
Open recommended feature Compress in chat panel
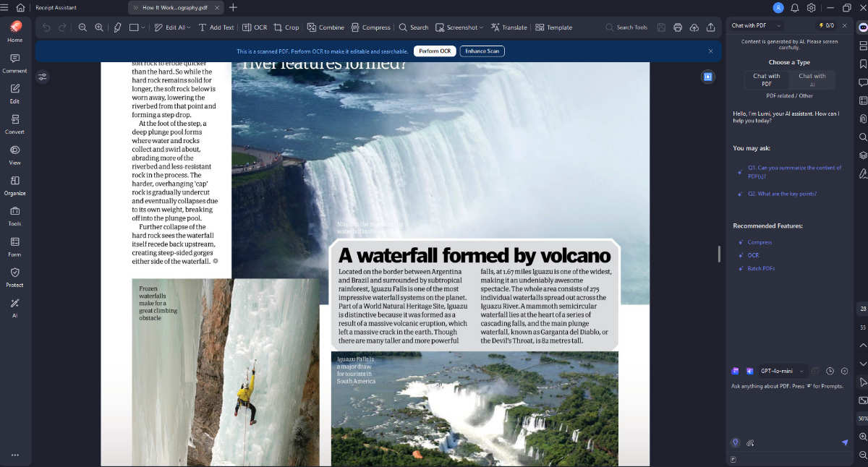pos(759,242)
